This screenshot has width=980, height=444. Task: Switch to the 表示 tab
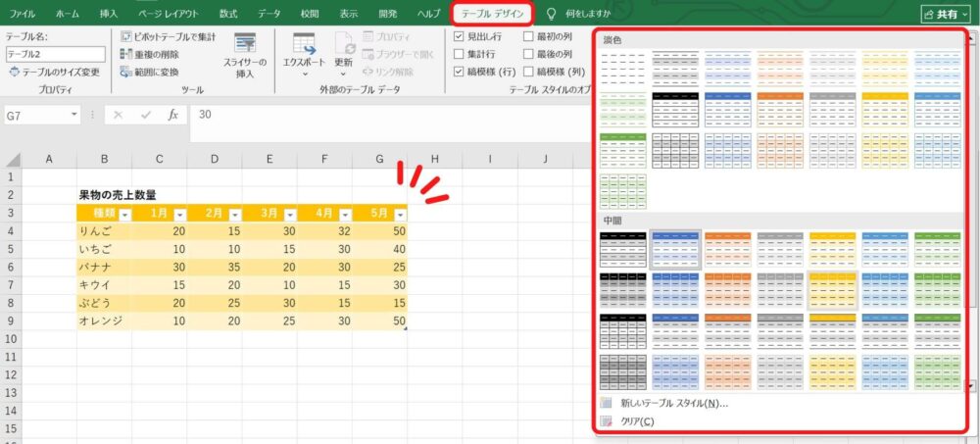[349, 13]
